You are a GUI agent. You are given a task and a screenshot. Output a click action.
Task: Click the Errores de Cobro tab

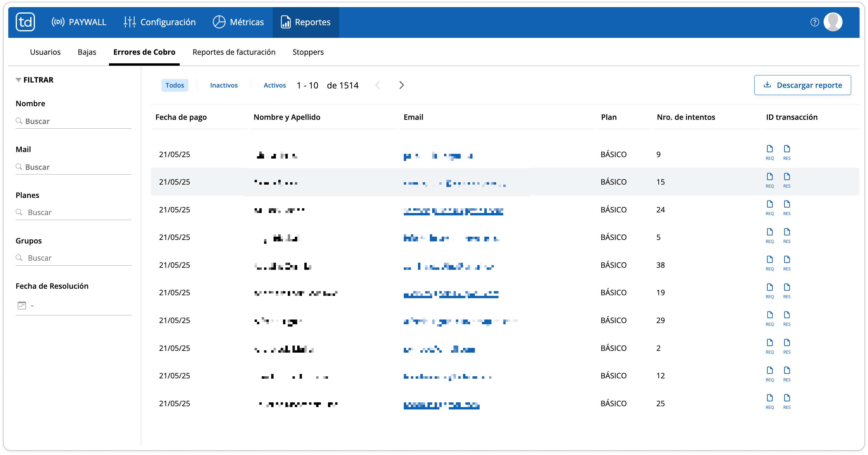pyautogui.click(x=144, y=52)
